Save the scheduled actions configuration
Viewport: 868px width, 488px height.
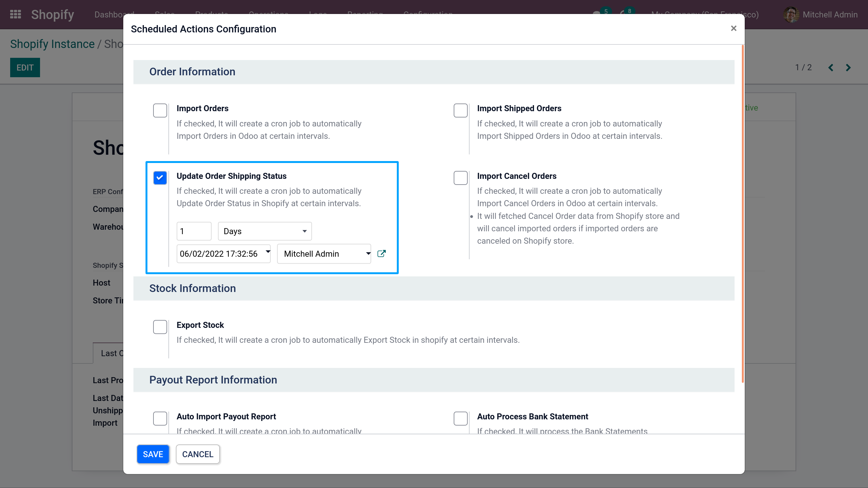pyautogui.click(x=153, y=454)
